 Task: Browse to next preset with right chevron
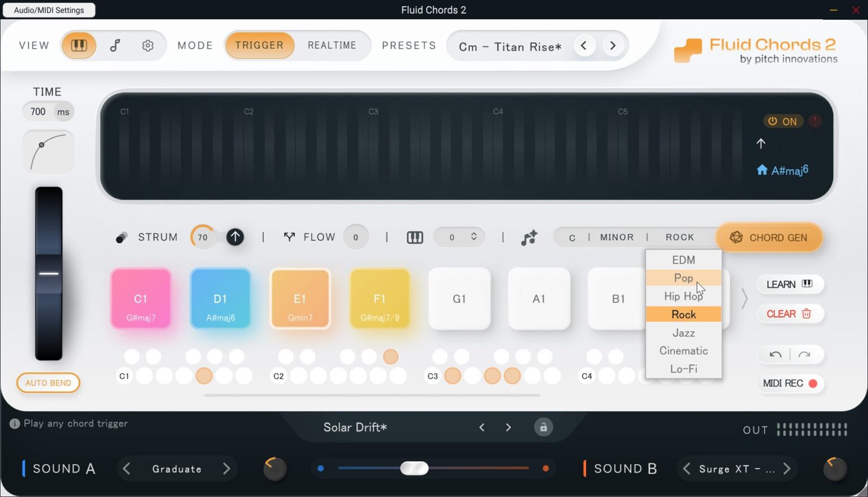pos(613,46)
